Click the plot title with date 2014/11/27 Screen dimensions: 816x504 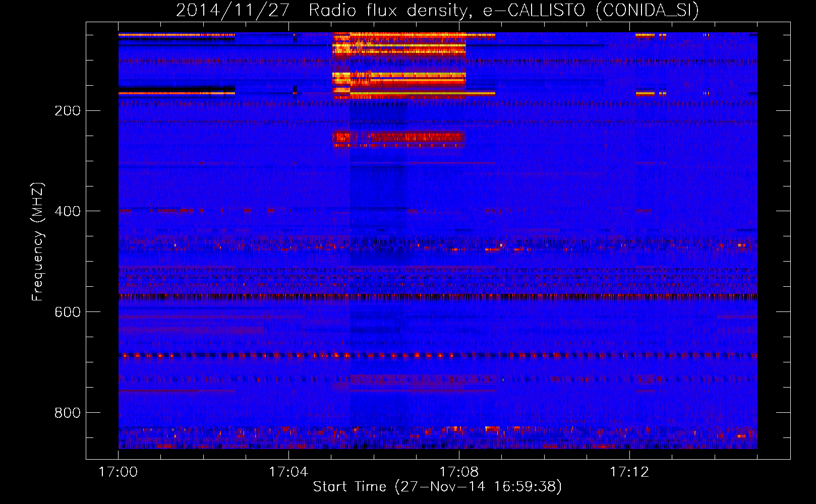click(438, 11)
